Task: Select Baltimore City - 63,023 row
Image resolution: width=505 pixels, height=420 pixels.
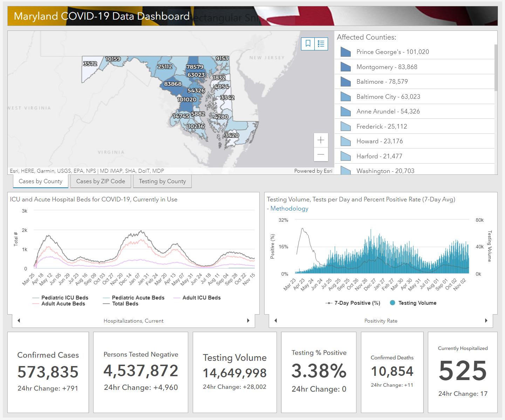Action: click(x=415, y=97)
